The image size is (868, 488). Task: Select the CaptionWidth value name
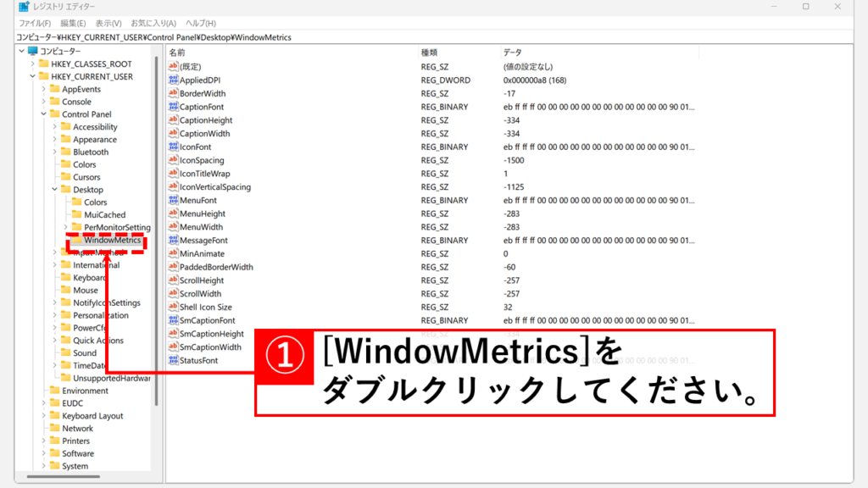click(204, 133)
